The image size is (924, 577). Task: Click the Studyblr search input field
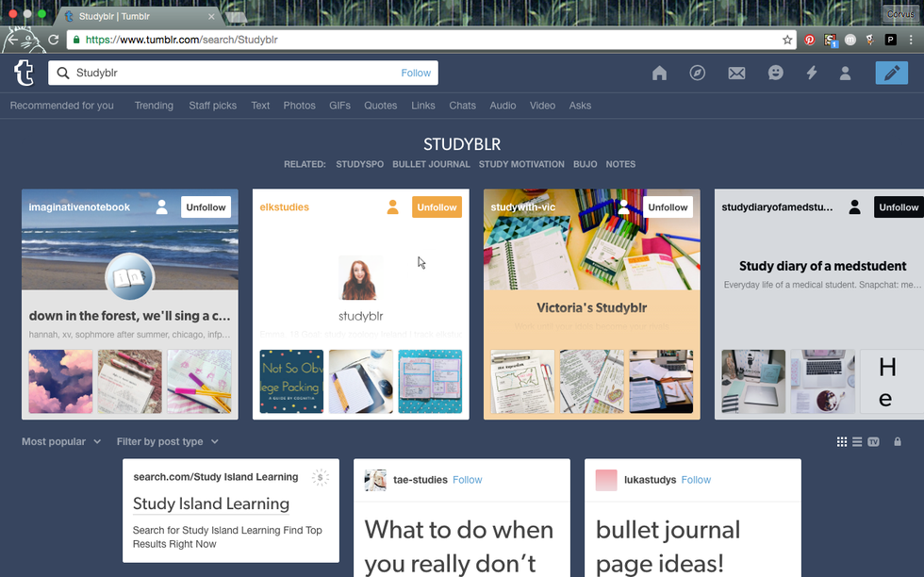(x=231, y=73)
